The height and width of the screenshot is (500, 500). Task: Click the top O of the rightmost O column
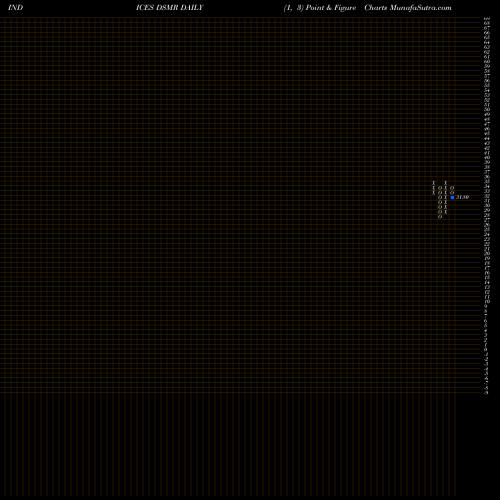pyautogui.click(x=452, y=188)
